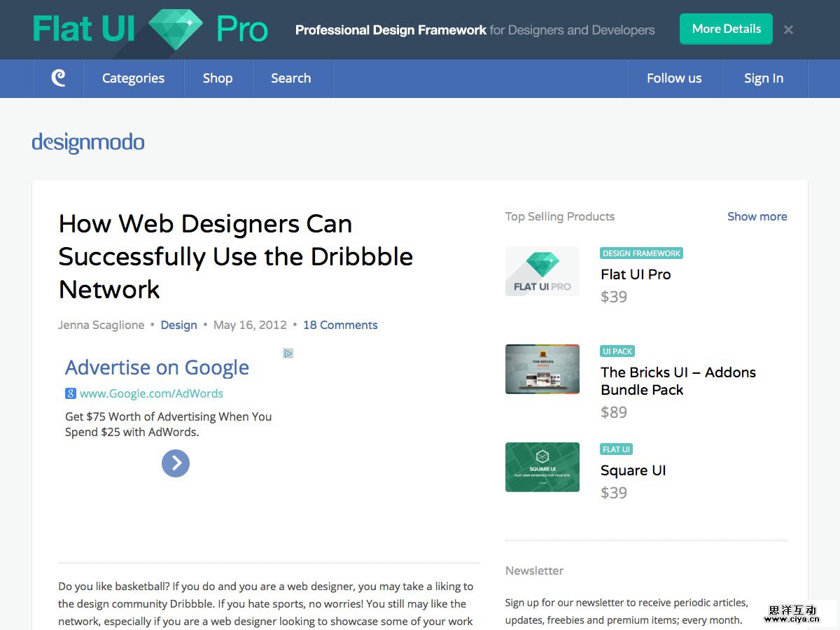Click the $89 price text
Image resolution: width=840 pixels, height=630 pixels.
tap(614, 412)
